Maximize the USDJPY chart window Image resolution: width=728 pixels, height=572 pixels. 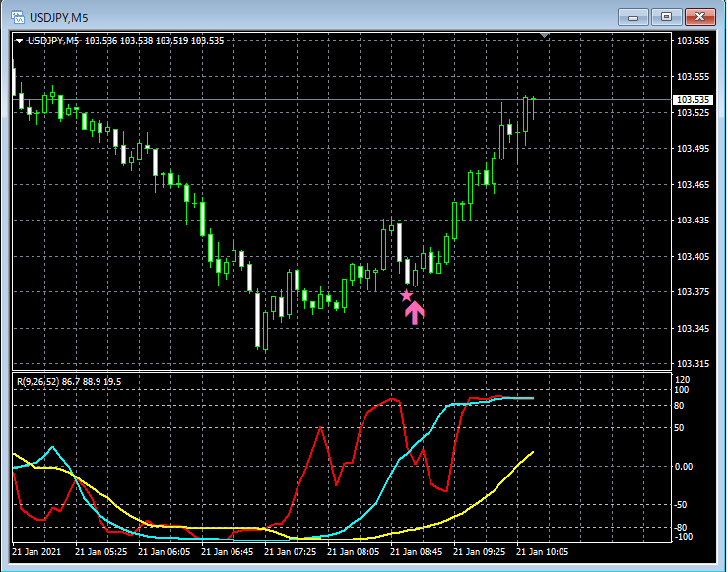(x=667, y=16)
